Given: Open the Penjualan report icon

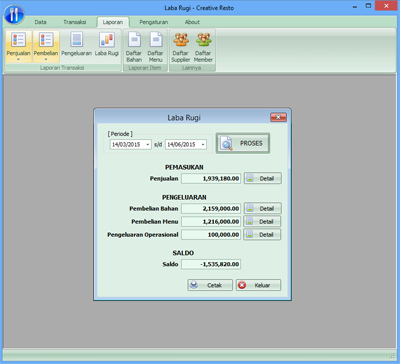Looking at the screenshot, I should click(x=18, y=39).
